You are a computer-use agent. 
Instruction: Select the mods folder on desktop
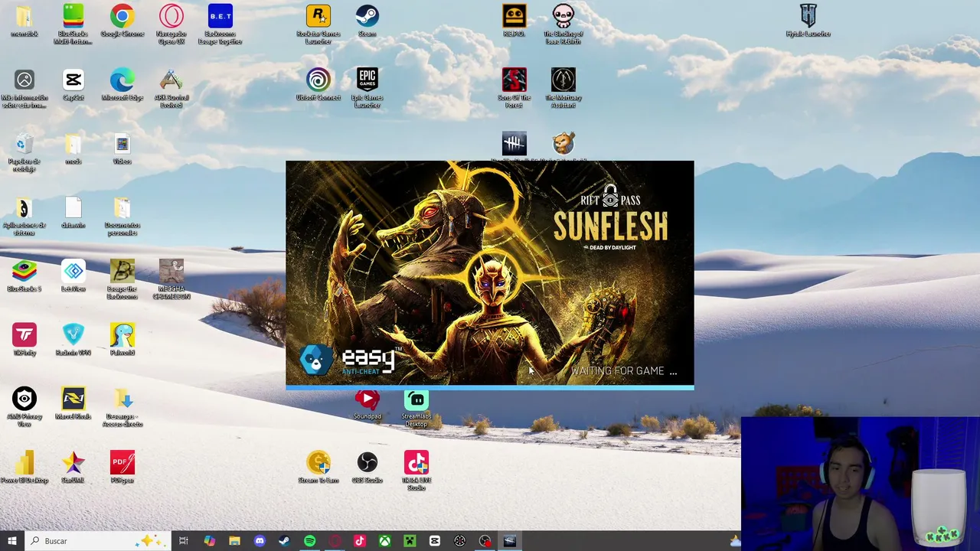coord(73,149)
